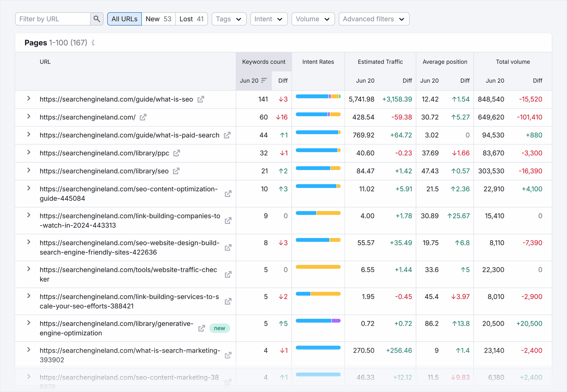Click the search icon in the URL filter
Screen dimensions: 567x392
pyautogui.click(x=97, y=19)
